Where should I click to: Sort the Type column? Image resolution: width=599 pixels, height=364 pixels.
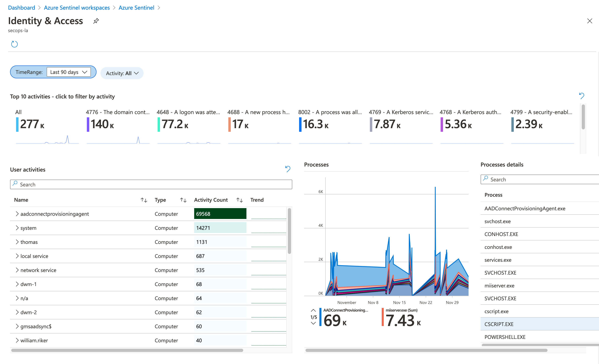click(x=183, y=200)
